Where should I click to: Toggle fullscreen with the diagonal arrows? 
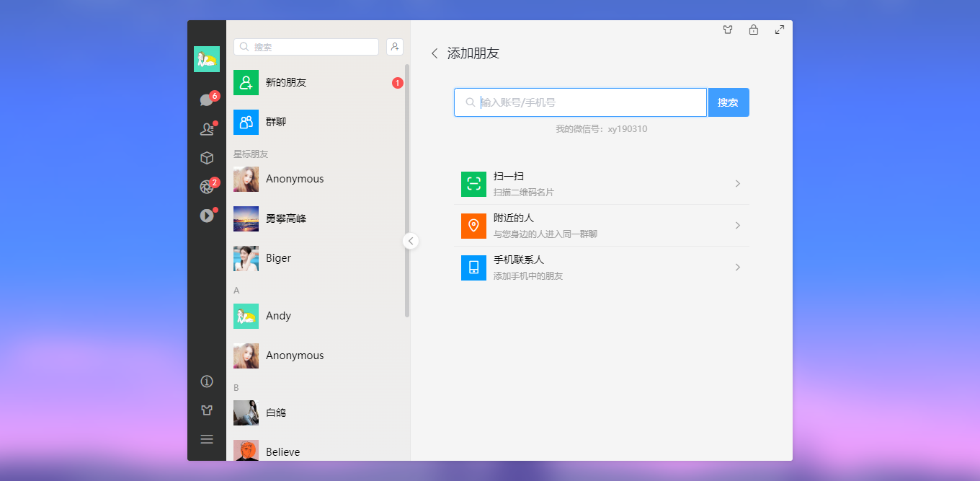tap(779, 30)
